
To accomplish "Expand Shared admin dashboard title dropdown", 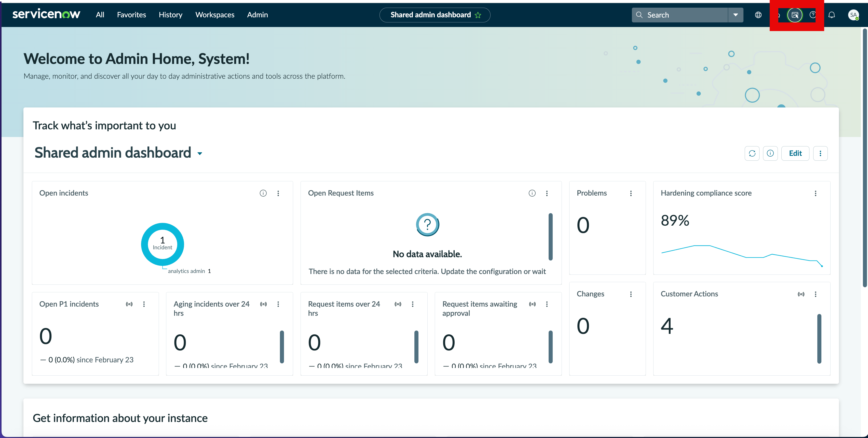I will point(200,153).
